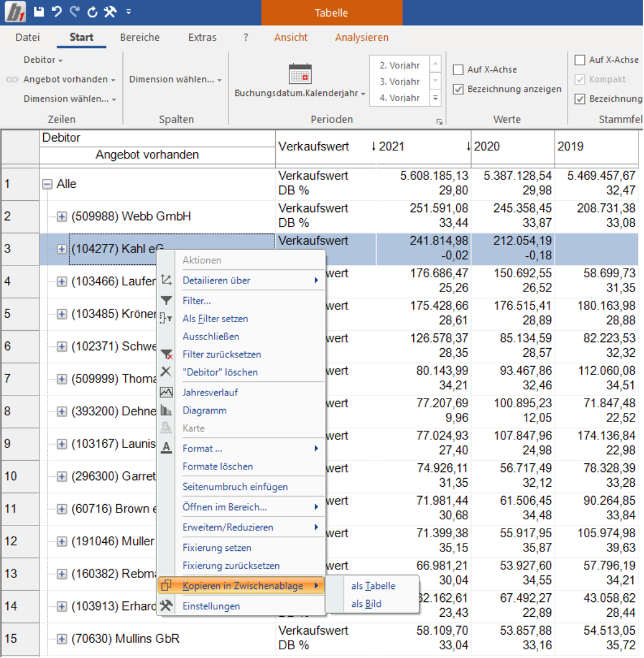644x658 pixels.
Task: Toggle Auf X-Achse checkbox in Werte group
Action: [x=458, y=70]
